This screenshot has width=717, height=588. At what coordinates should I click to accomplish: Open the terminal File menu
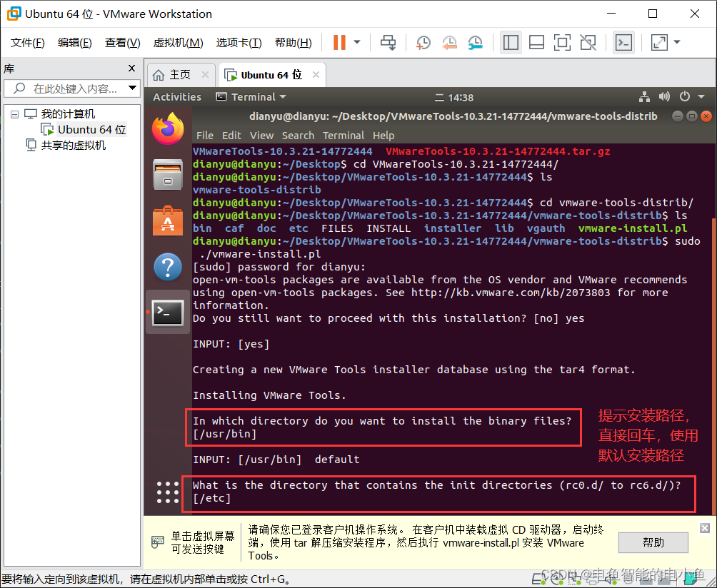point(205,136)
